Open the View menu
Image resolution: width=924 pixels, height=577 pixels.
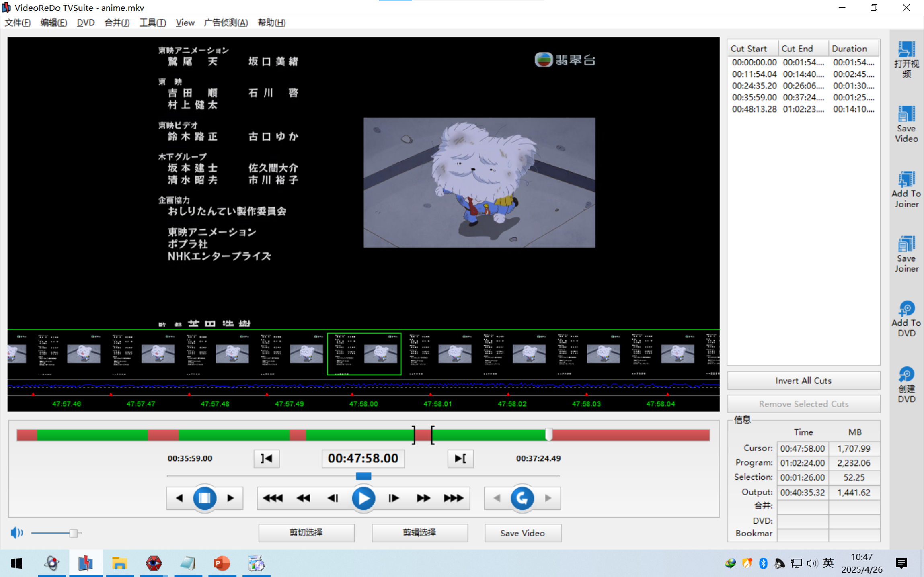[x=185, y=23]
